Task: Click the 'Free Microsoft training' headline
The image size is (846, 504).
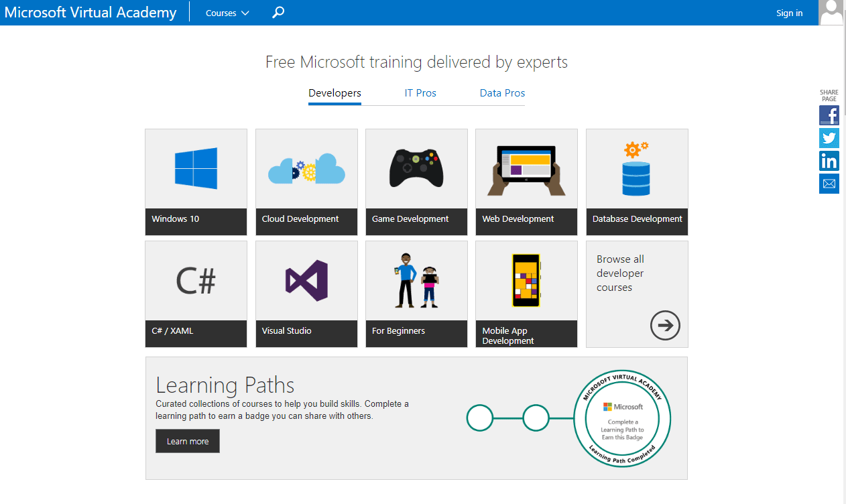Action: [x=416, y=62]
